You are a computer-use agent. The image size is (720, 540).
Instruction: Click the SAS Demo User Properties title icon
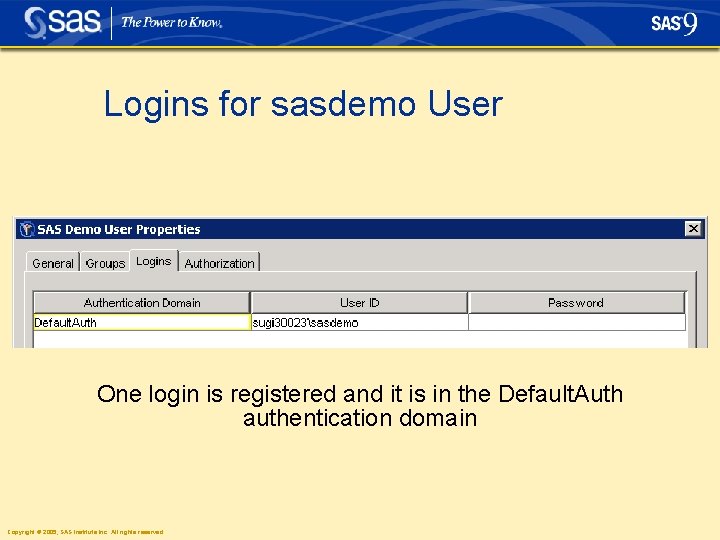tap(27, 229)
